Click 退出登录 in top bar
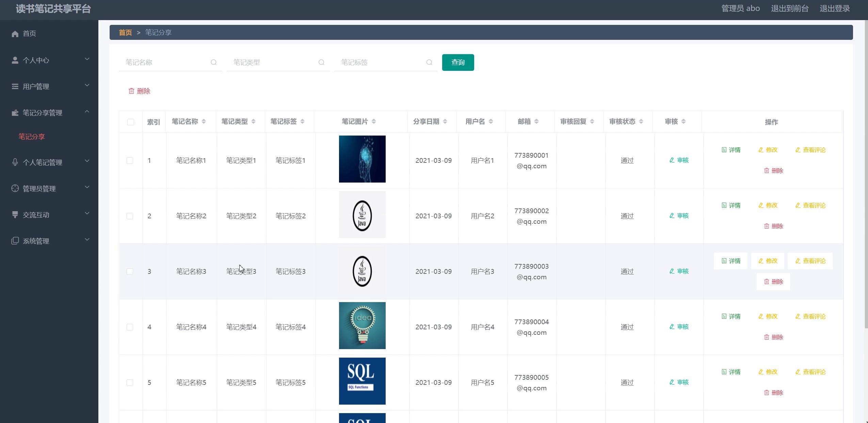 (835, 9)
